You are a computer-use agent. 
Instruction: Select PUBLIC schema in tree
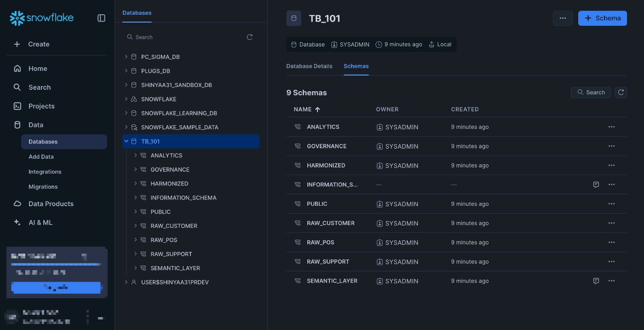161,212
